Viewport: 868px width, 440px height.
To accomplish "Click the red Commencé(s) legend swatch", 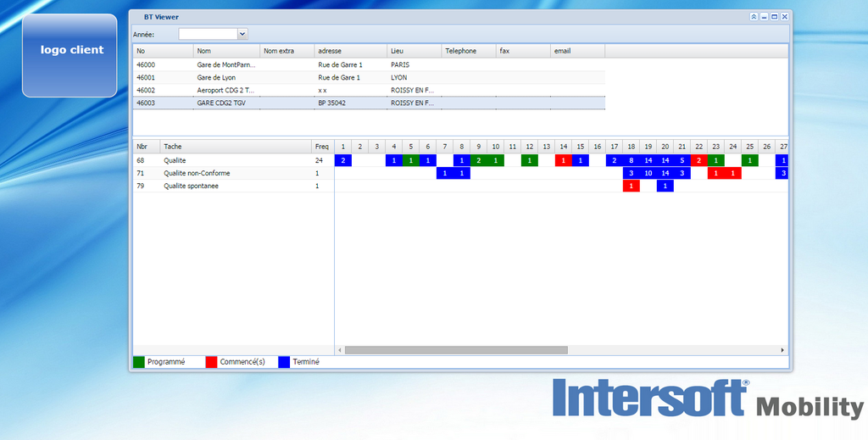I will [211, 362].
